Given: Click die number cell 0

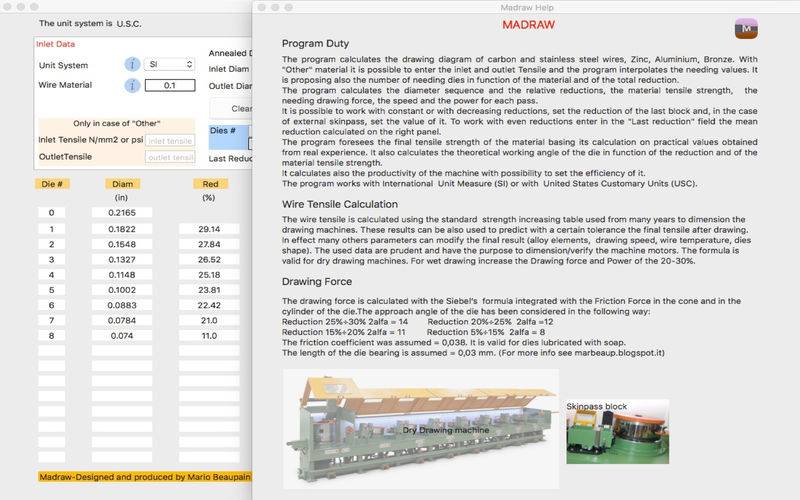Looking at the screenshot, I should 52,212.
